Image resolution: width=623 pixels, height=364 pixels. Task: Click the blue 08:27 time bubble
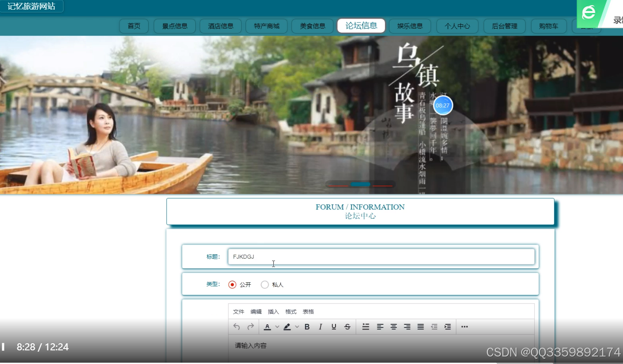pos(443,105)
